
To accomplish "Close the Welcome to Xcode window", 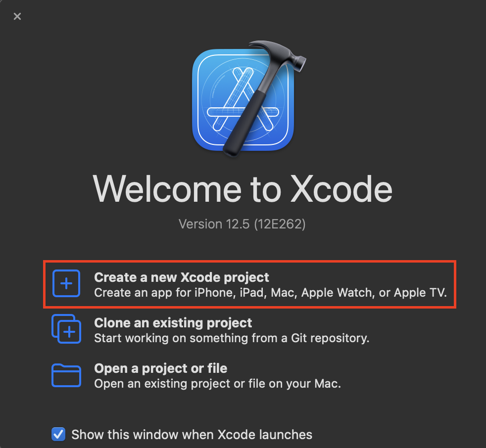I will [x=17, y=16].
